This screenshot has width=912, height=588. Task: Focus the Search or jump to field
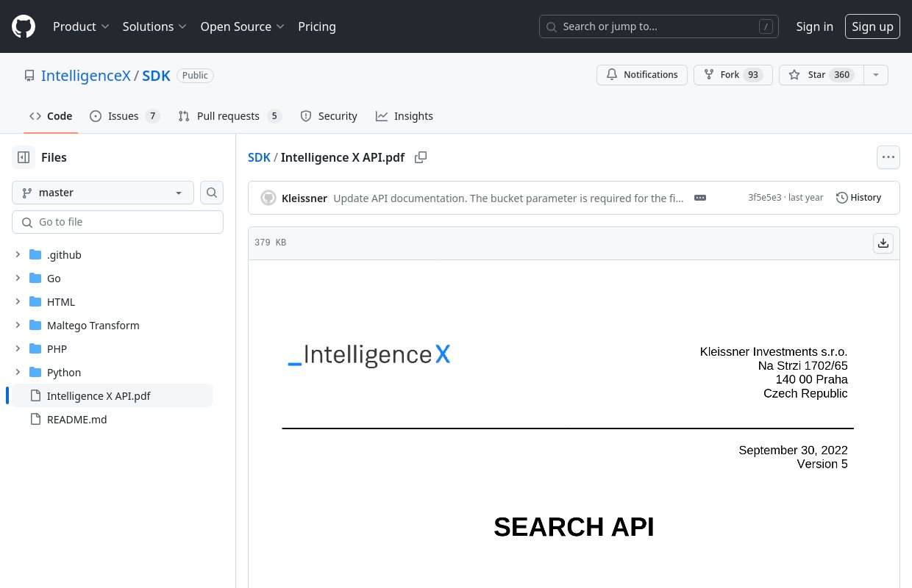tap(659, 26)
